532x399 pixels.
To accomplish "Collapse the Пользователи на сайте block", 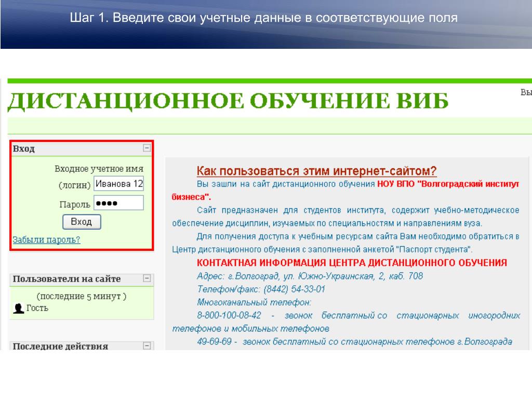I will tap(147, 278).
